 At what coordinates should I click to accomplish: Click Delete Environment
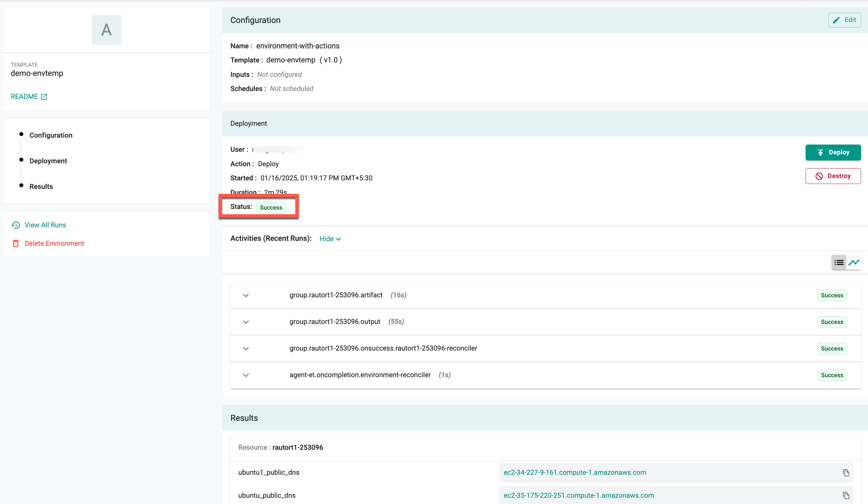click(x=54, y=243)
